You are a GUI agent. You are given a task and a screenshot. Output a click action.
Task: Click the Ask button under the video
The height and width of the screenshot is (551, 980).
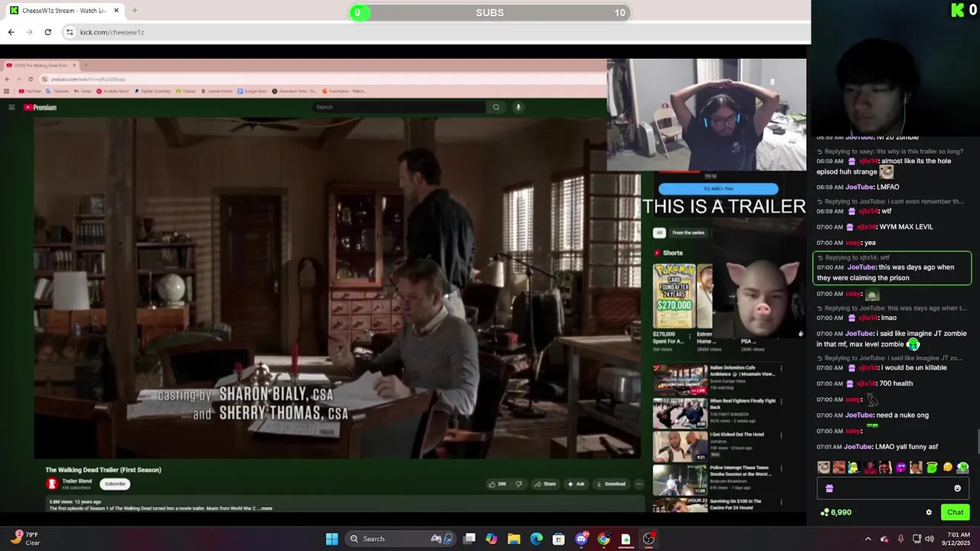pyautogui.click(x=576, y=484)
